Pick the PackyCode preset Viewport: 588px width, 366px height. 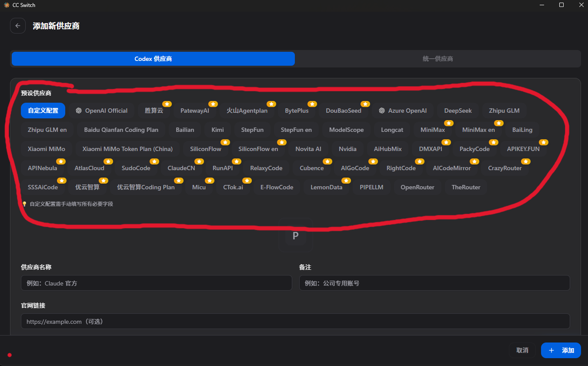474,149
